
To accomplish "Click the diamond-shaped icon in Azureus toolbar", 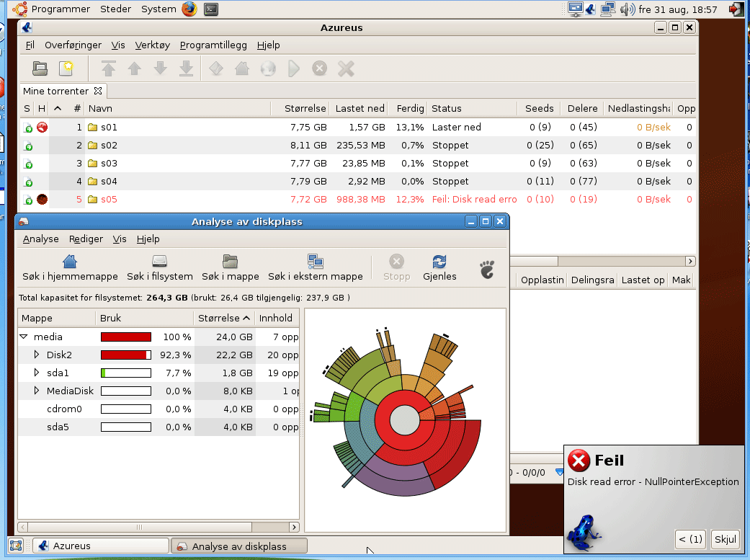I will click(216, 68).
